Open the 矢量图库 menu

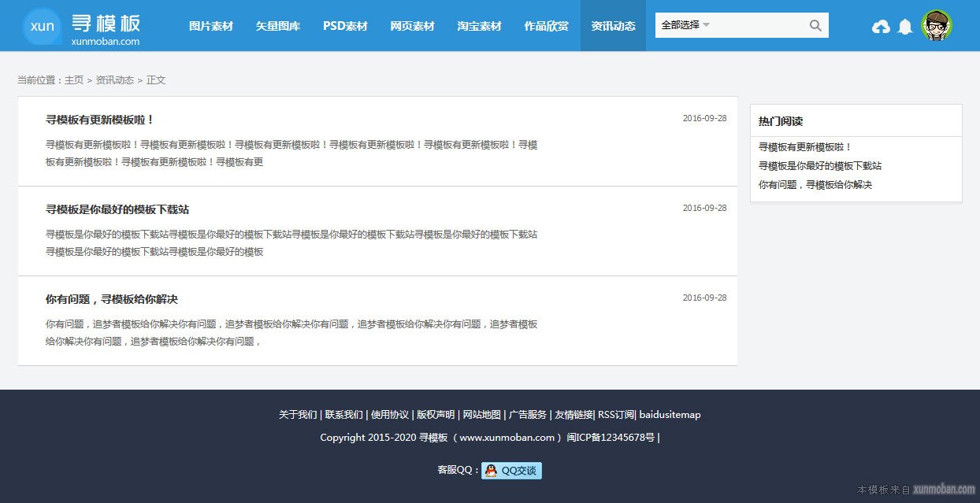coord(278,26)
